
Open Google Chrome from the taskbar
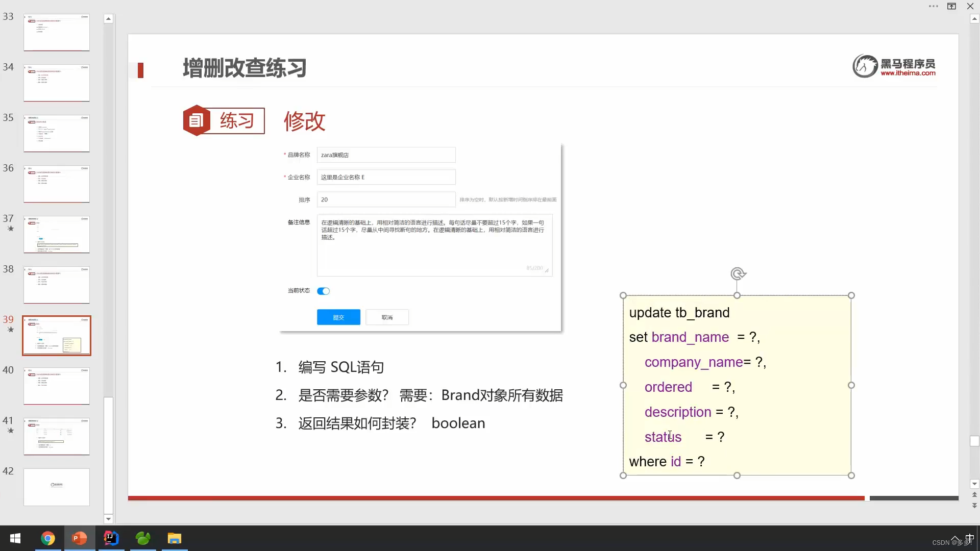click(48, 538)
